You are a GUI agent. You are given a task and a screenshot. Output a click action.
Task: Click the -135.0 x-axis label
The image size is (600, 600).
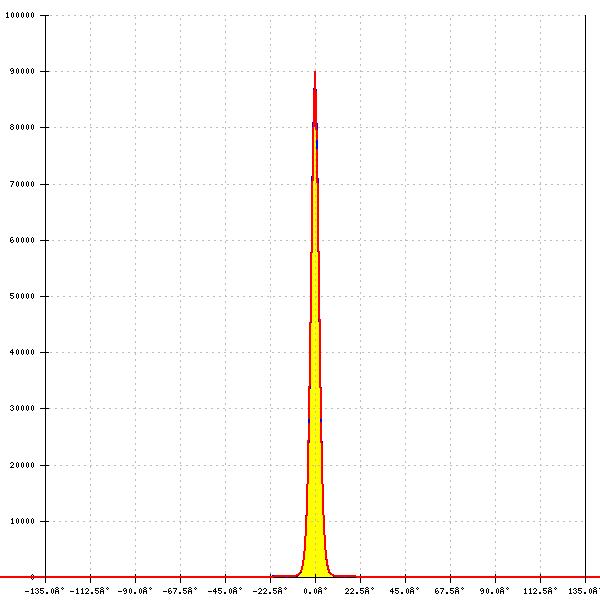[44, 591]
